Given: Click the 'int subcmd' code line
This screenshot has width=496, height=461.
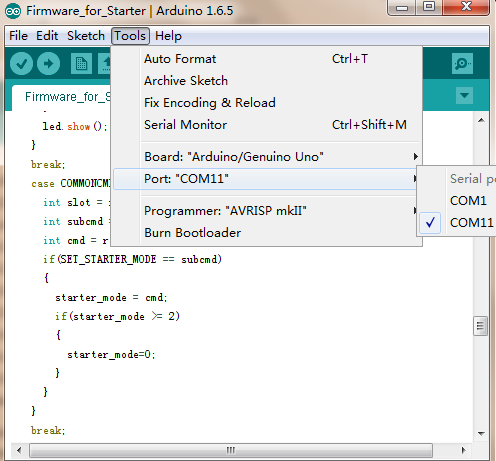Looking at the screenshot, I should tap(77, 221).
